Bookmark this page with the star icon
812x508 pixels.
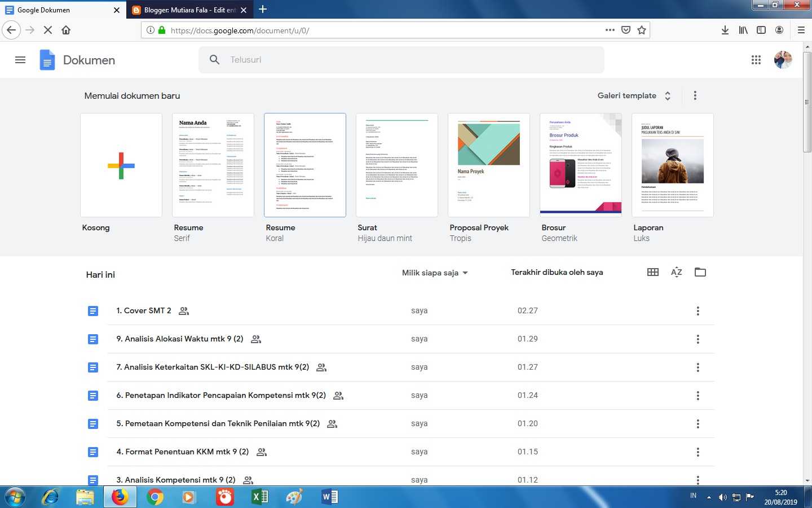(641, 30)
